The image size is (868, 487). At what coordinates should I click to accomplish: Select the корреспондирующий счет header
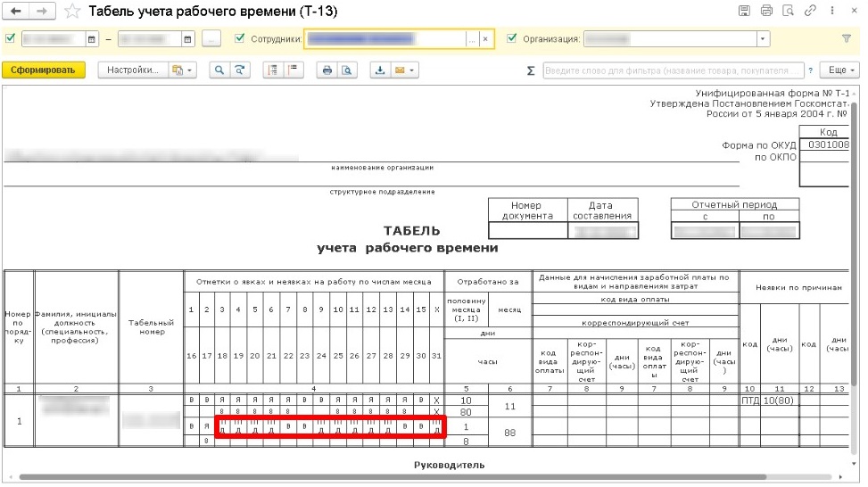(x=635, y=322)
